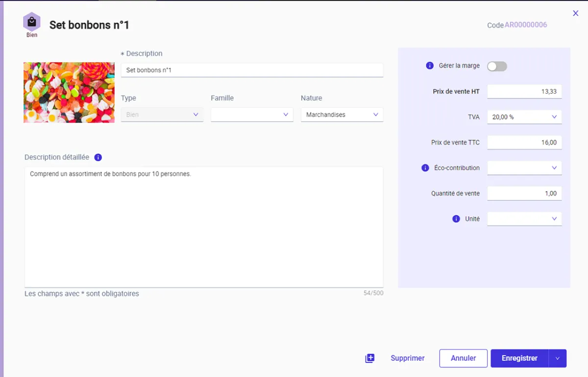Viewport: 588px width, 377px height.
Task: Open the Nature dropdown showing Marchandises
Action: pos(342,115)
